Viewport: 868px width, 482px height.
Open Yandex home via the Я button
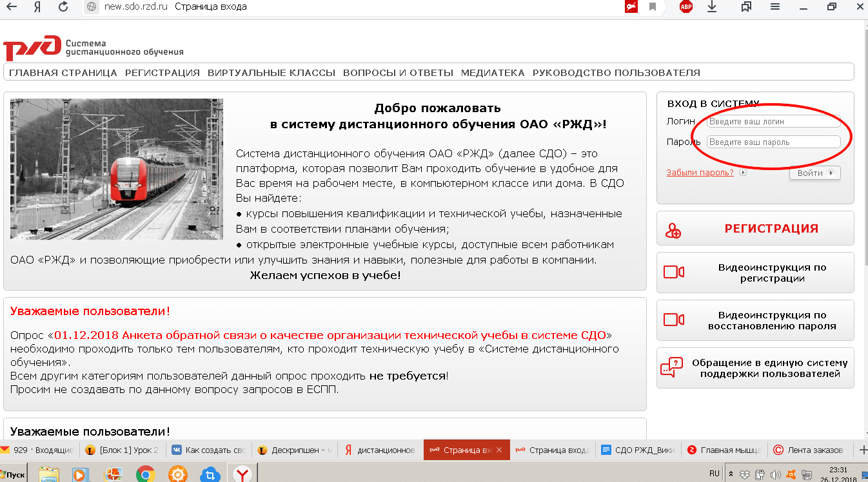click(x=37, y=7)
